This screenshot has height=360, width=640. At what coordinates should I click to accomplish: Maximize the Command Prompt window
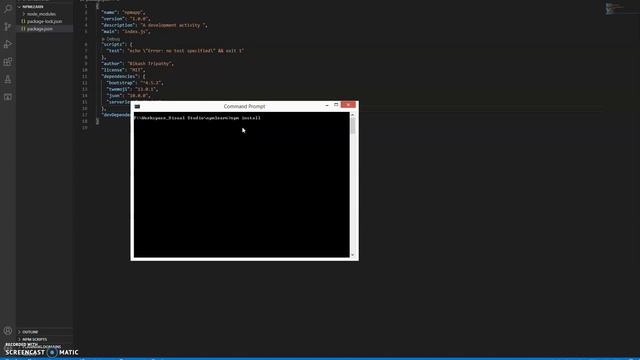coord(336,105)
